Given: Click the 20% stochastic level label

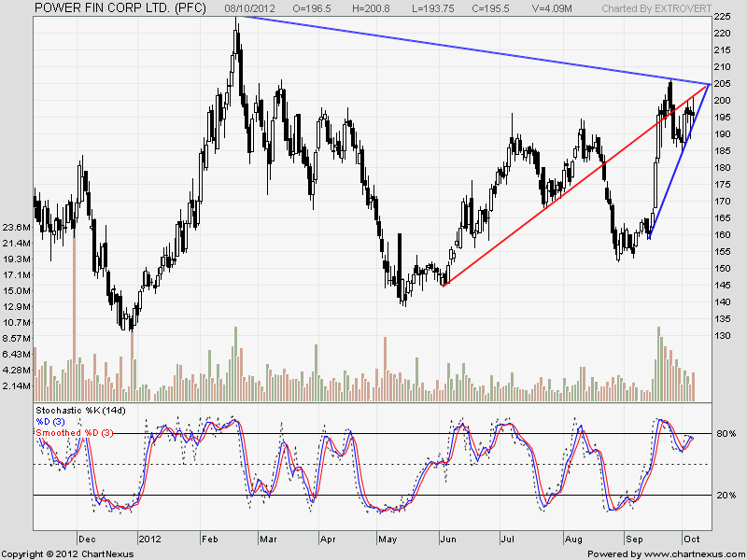Looking at the screenshot, I should 726,496.
